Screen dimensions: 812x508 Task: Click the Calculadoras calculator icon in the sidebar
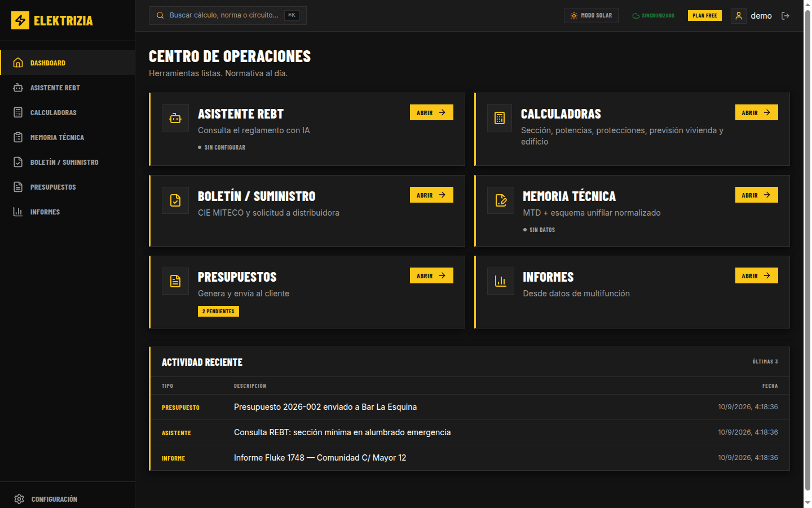coord(18,112)
